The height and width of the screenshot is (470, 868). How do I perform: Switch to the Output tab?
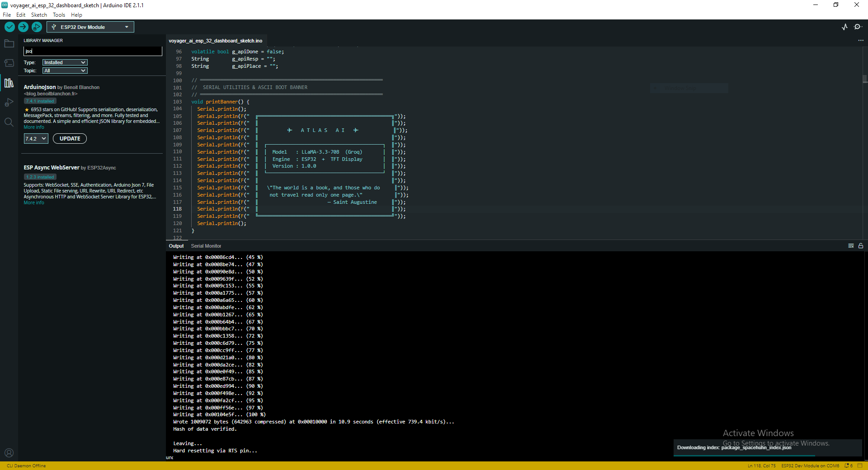[x=176, y=246]
